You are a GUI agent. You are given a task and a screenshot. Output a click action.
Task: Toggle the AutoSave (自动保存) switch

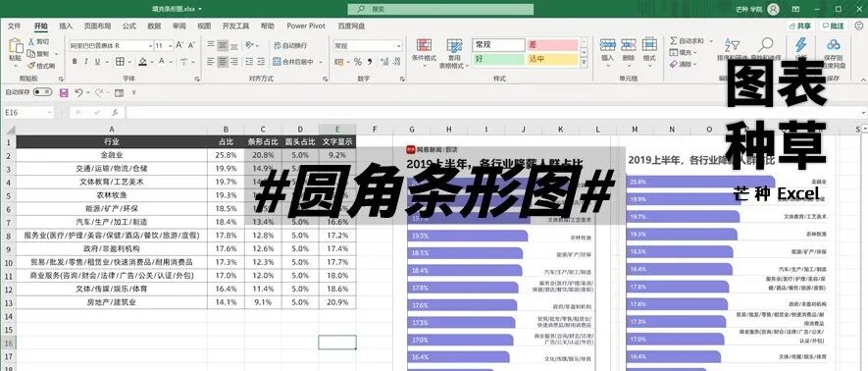42,92
